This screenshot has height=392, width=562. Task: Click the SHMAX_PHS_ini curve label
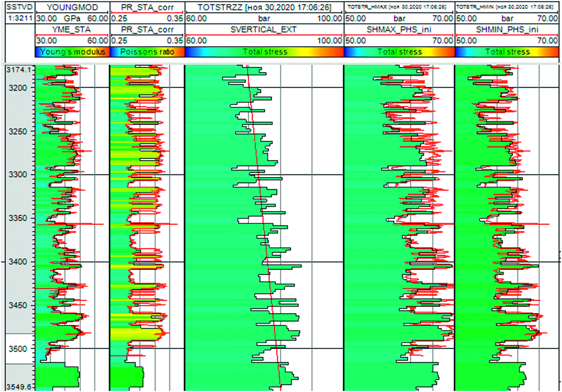[x=399, y=30]
